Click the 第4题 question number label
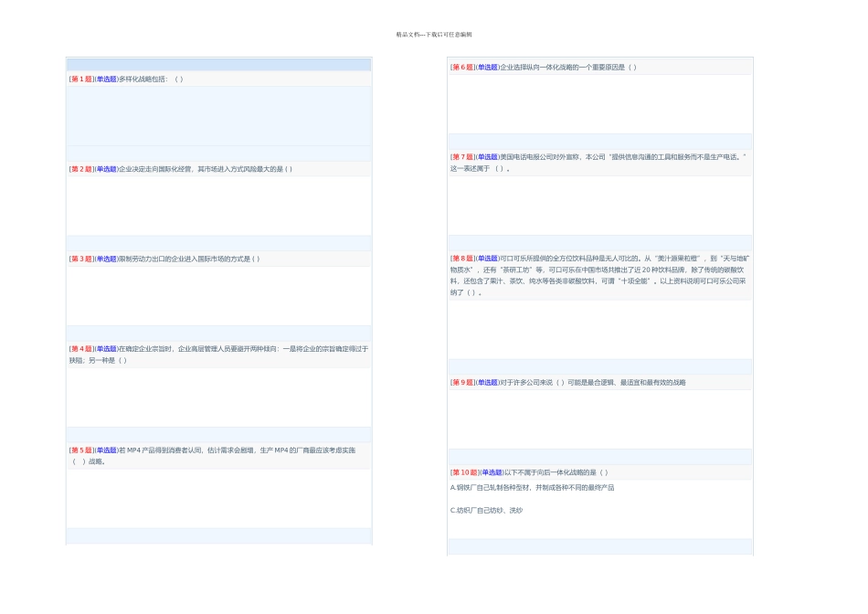 point(81,349)
